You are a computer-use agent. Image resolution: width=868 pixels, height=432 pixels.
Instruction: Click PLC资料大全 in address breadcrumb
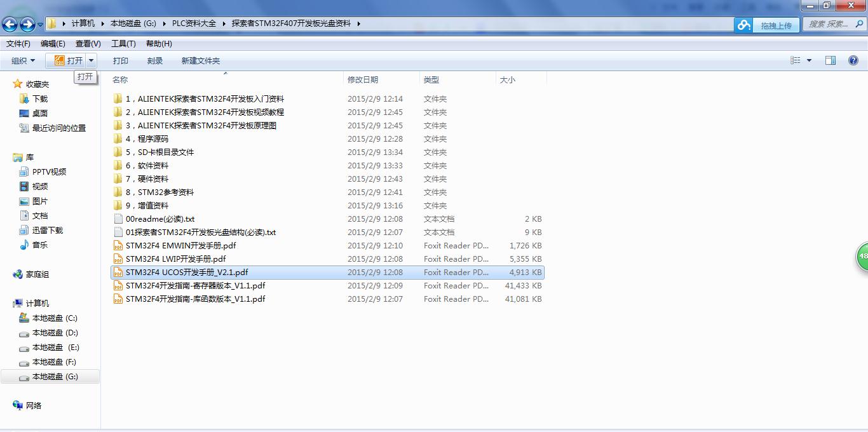[x=194, y=24]
